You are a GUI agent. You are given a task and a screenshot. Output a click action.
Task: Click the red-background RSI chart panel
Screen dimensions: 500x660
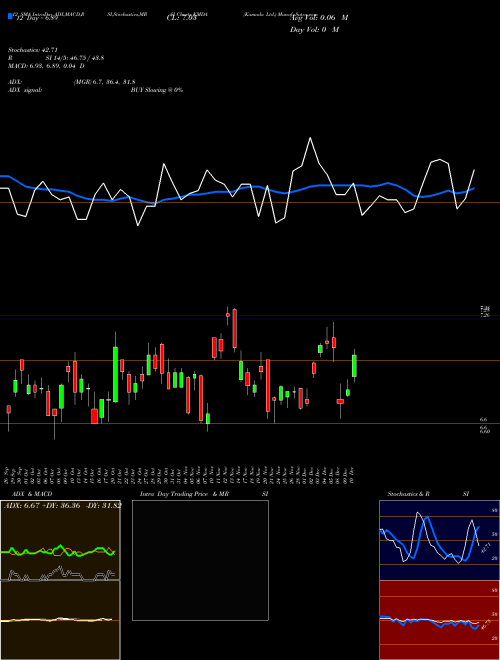(x=439, y=620)
